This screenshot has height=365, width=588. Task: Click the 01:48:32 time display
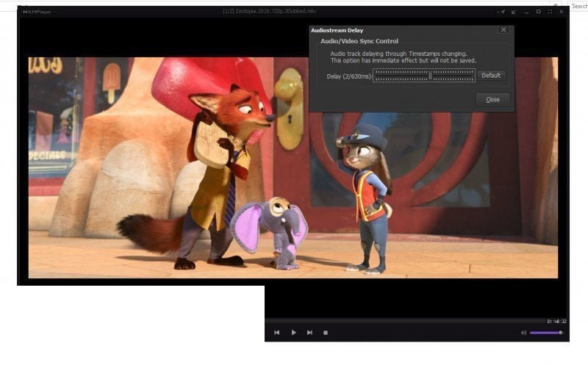pyautogui.click(x=556, y=321)
